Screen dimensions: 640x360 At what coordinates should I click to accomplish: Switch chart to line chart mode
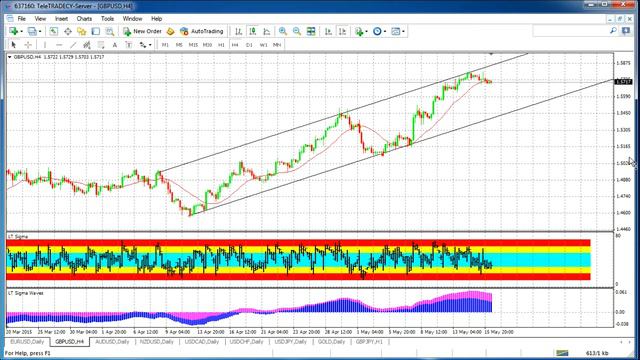tap(267, 31)
